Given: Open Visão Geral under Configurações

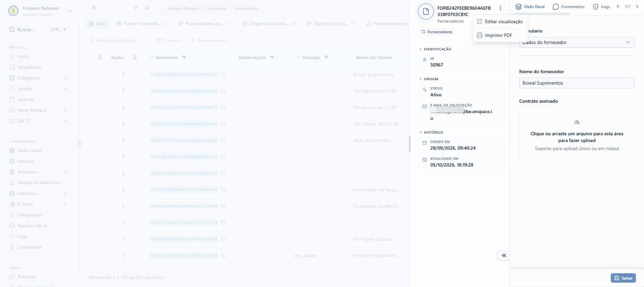Looking at the screenshot, I should [29, 150].
